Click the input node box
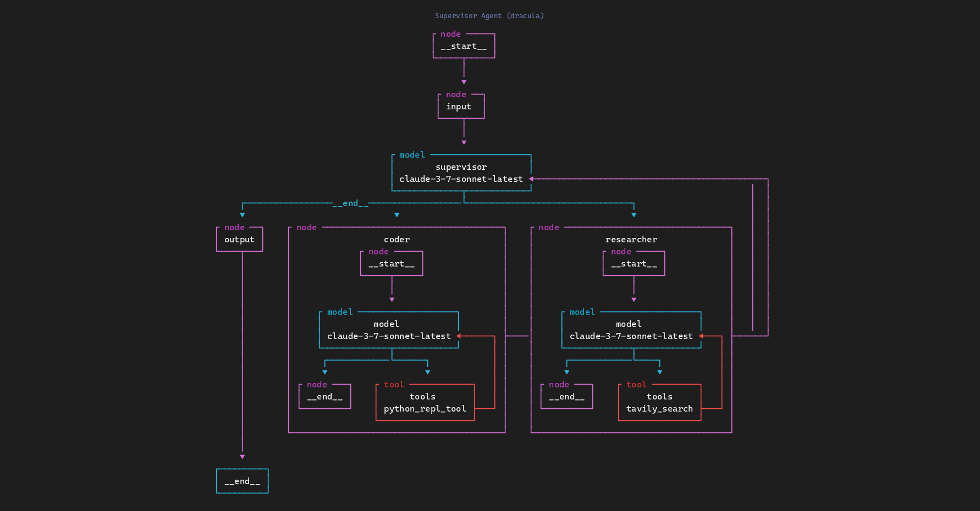The height and width of the screenshot is (511, 980). coord(461,107)
